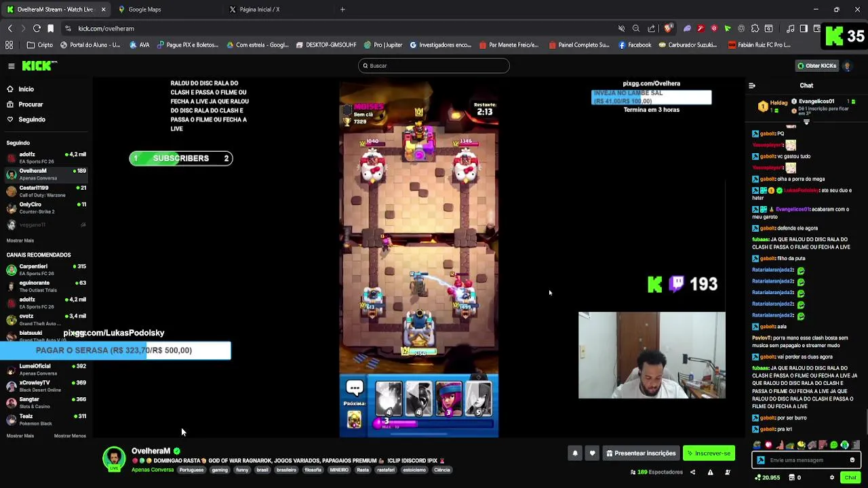Open the browser Extensions puzzle icon
The width and height of the screenshot is (868, 488).
pos(755,28)
